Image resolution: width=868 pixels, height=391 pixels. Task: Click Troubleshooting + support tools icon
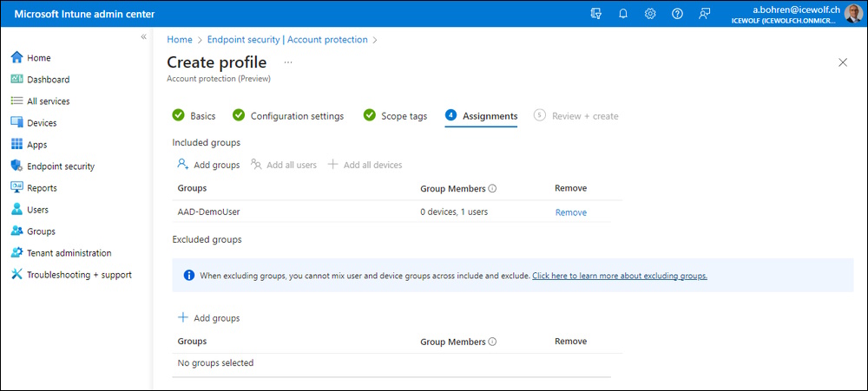point(16,274)
